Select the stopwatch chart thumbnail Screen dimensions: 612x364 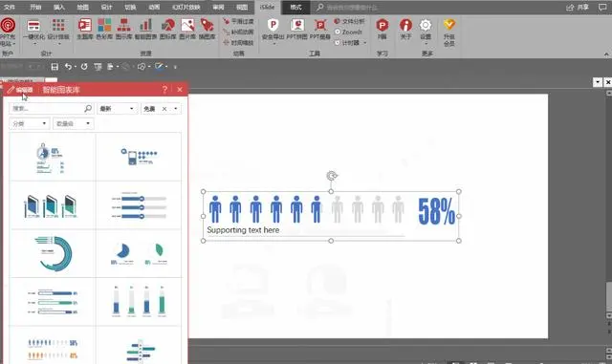[53, 157]
